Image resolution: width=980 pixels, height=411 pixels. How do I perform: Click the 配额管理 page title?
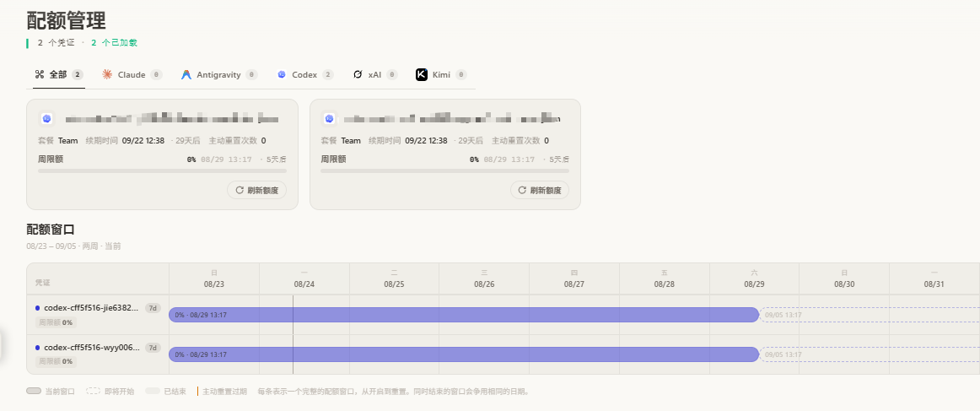tap(67, 20)
